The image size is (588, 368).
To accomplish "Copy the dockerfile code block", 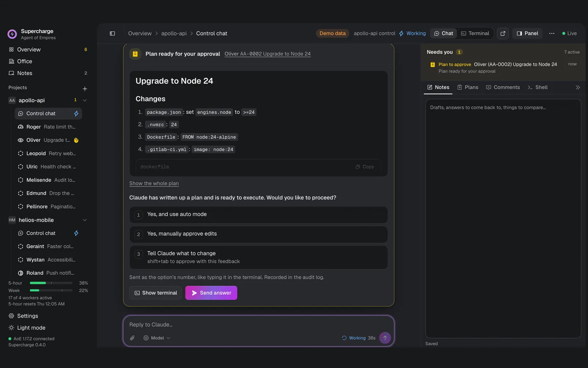I will click(x=365, y=167).
